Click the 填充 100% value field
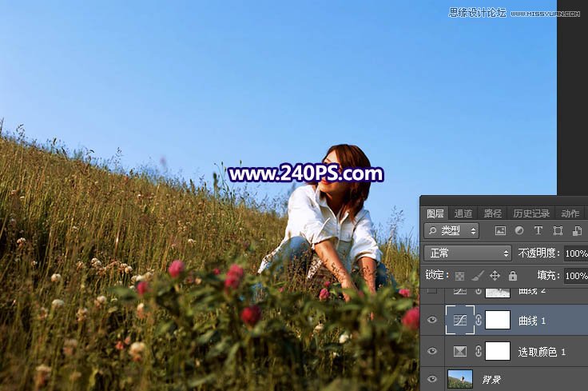This screenshot has width=588, height=391. 576,276
